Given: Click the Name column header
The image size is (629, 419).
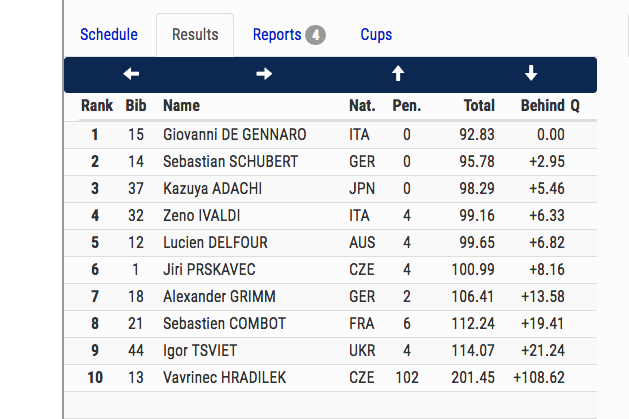Looking at the screenshot, I should point(181,105).
